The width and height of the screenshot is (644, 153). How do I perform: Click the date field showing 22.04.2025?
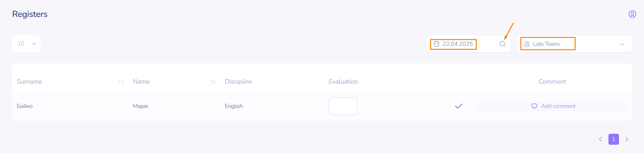[x=458, y=44]
